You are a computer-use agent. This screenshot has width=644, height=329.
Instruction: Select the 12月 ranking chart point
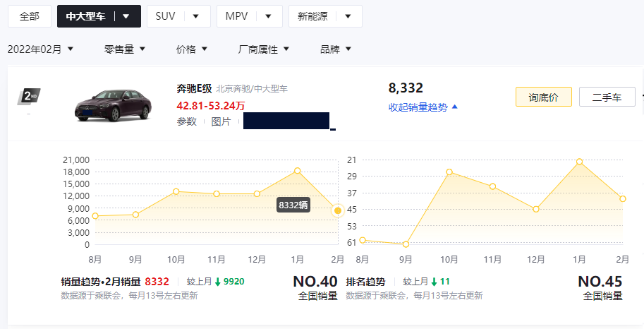pyautogui.click(x=536, y=209)
